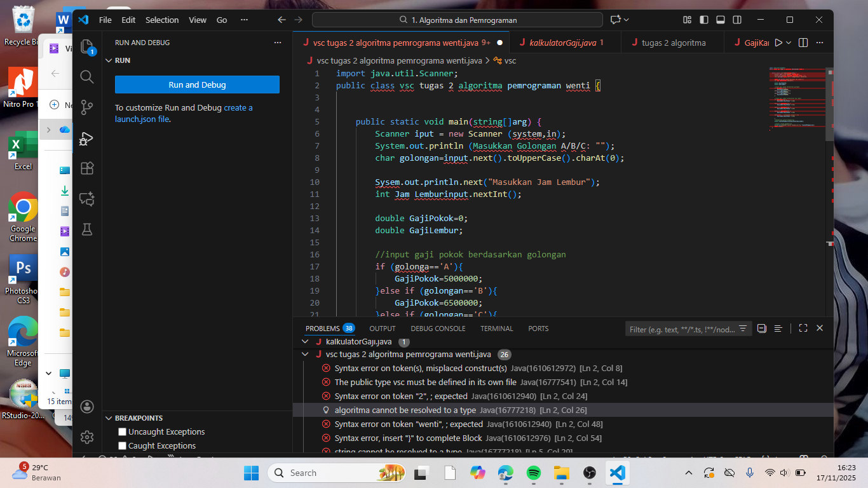Enable the Uncaught Exceptions checkbox

pyautogui.click(x=123, y=431)
